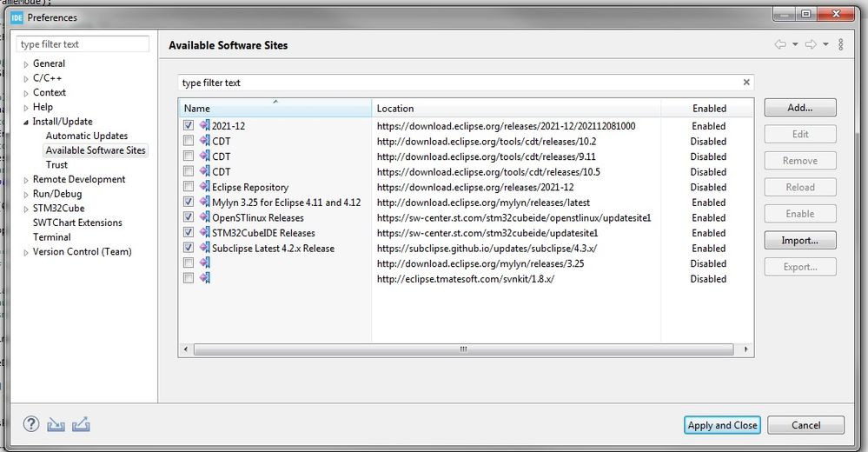Screen dimensions: 868x452
Task: Cancel the Preferences dialog
Action: click(x=805, y=425)
